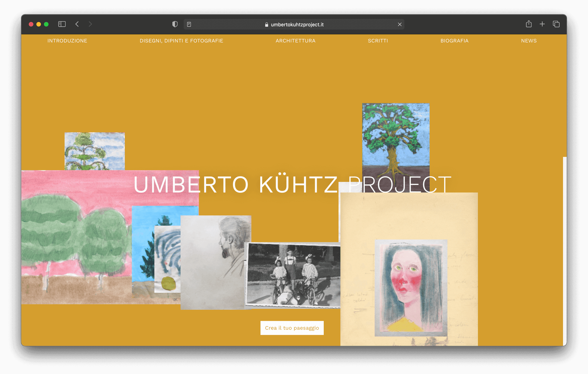The width and height of the screenshot is (588, 374).
Task: Select the black-and-white children bicycle photo
Action: (293, 275)
